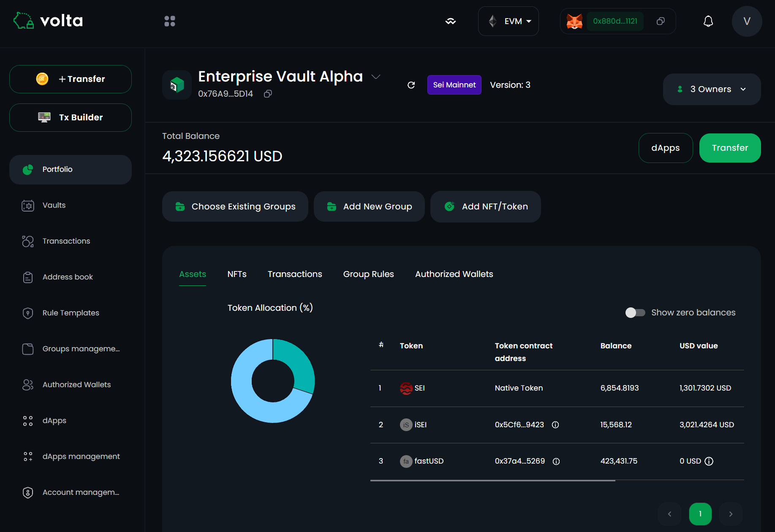Viewport: 775px width, 532px height.
Task: Click the SEI token icon
Action: [406, 388]
